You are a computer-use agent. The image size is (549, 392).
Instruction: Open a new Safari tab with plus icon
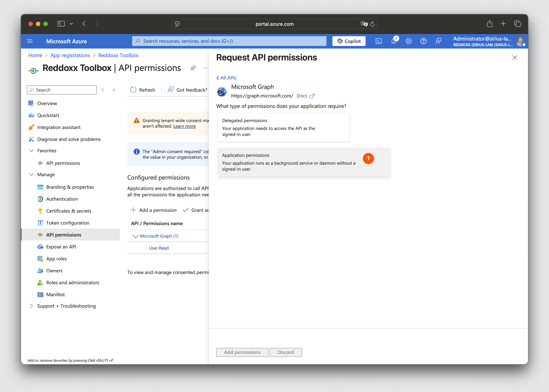(503, 24)
